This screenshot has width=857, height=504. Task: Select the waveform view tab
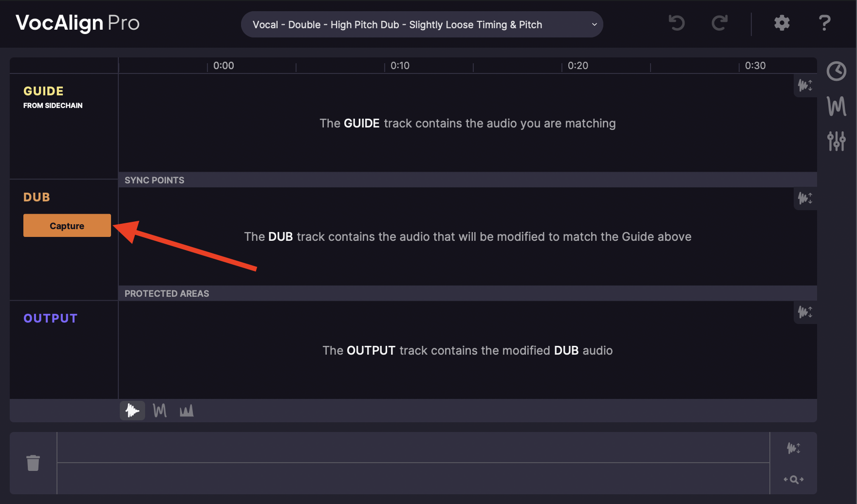tap(132, 411)
